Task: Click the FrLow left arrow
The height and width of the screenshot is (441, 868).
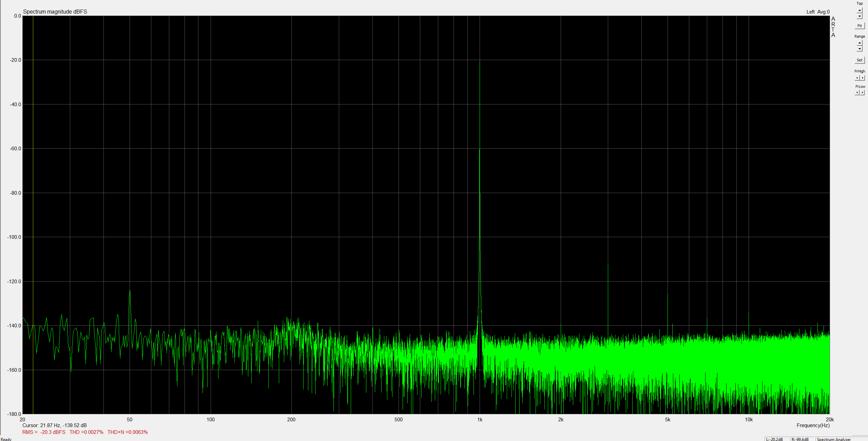Action: coord(857,93)
